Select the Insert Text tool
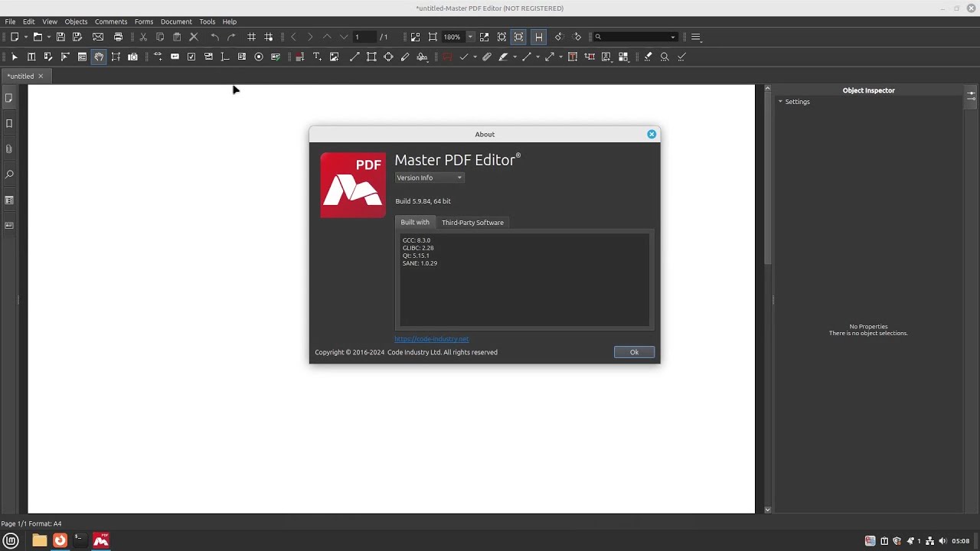This screenshot has width=980, height=551. point(317,57)
